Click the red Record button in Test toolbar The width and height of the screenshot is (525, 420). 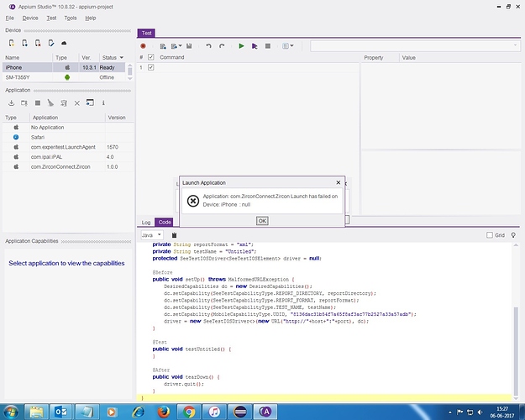click(144, 45)
